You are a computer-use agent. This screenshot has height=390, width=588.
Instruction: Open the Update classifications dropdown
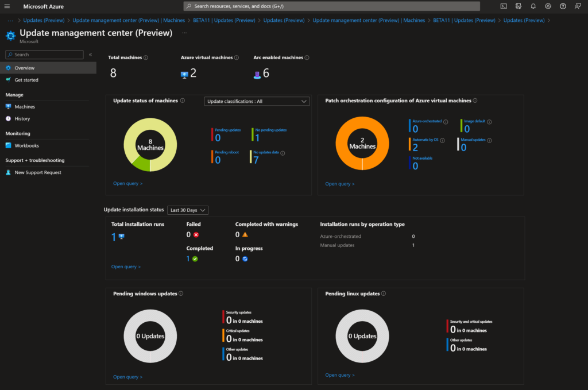pos(257,101)
